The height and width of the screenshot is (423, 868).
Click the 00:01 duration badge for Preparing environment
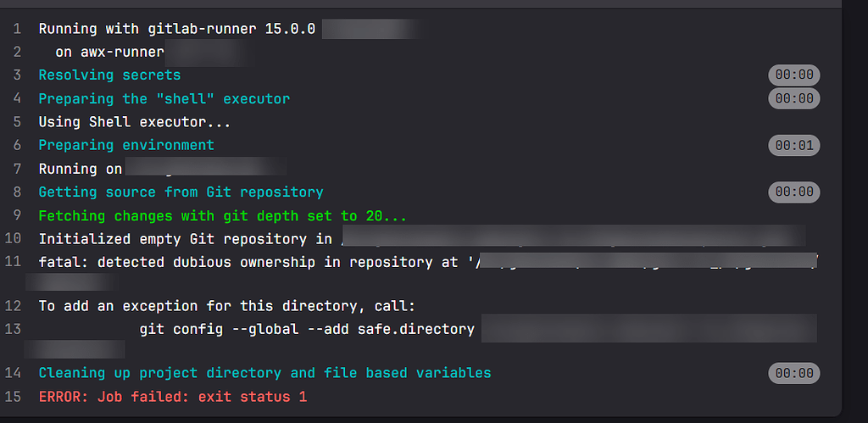(x=793, y=146)
